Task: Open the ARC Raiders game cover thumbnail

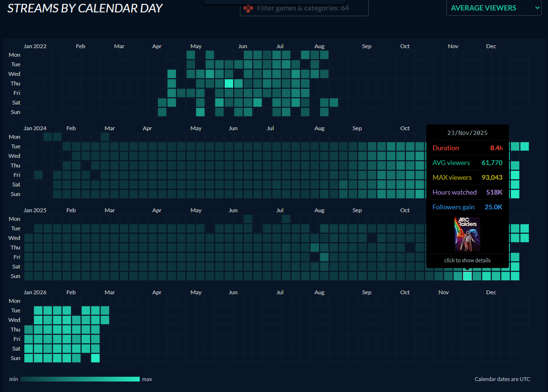Action: point(467,234)
